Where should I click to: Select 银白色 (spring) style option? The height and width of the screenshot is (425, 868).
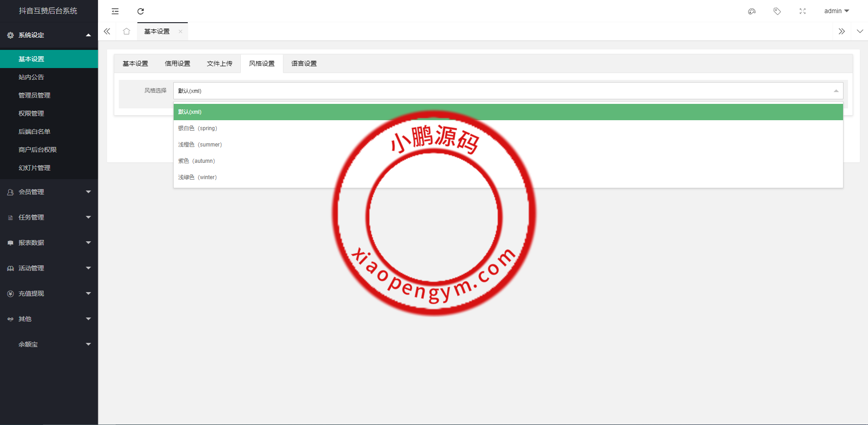tap(198, 128)
